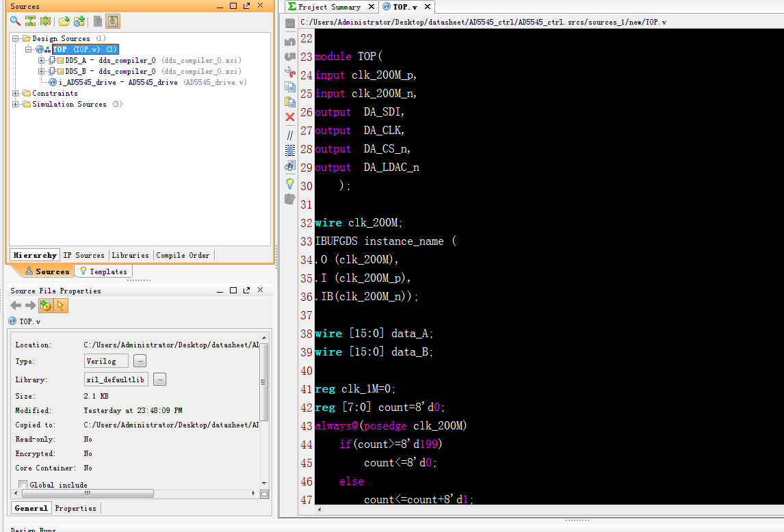The image size is (784, 532).
Task: Click the light bulb icon in editor sidebar
Action: [290, 183]
